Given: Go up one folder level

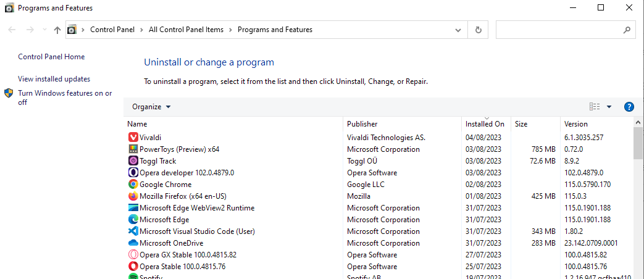Looking at the screenshot, I should 57,30.
